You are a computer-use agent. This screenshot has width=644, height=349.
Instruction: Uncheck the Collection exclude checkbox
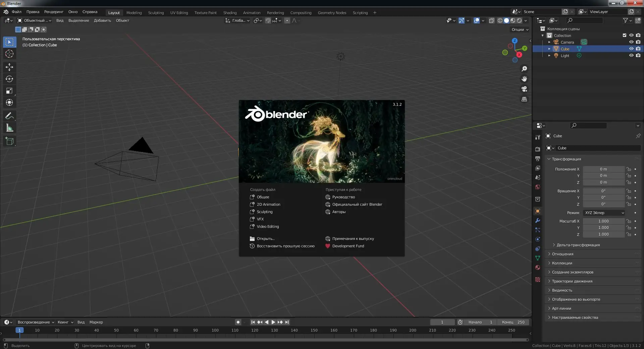624,35
